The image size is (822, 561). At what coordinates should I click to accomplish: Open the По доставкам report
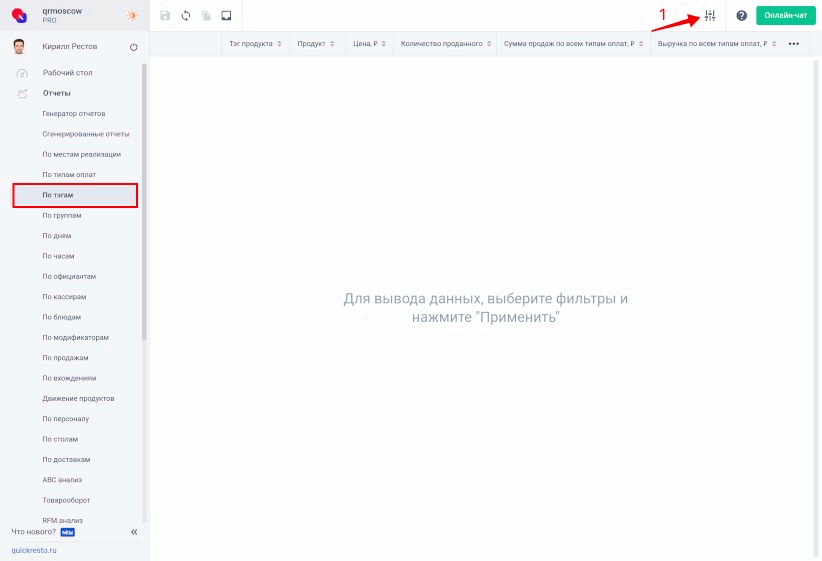66,460
